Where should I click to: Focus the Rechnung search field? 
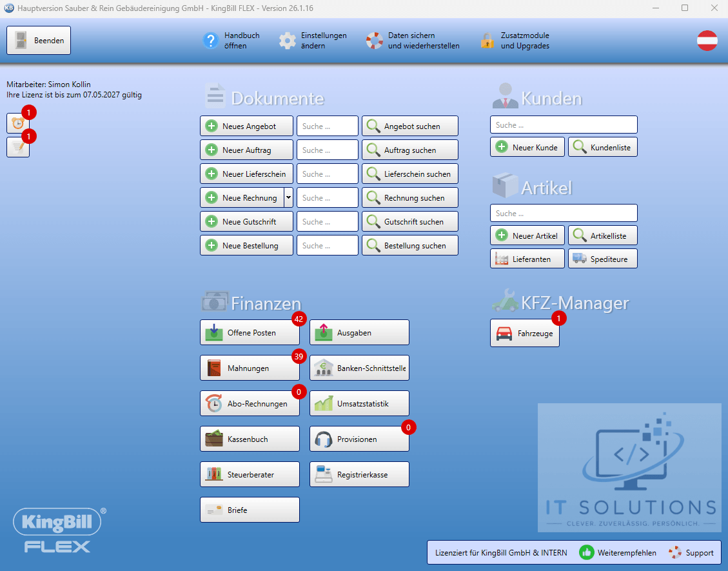pos(328,197)
